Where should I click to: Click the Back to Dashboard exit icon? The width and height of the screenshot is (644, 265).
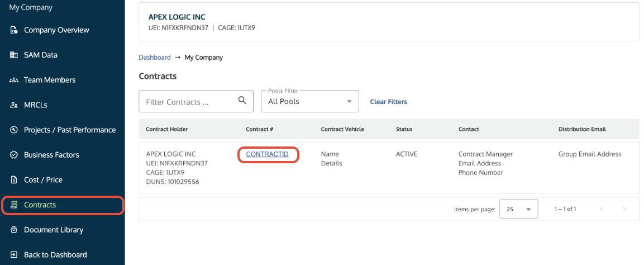pos(14,255)
